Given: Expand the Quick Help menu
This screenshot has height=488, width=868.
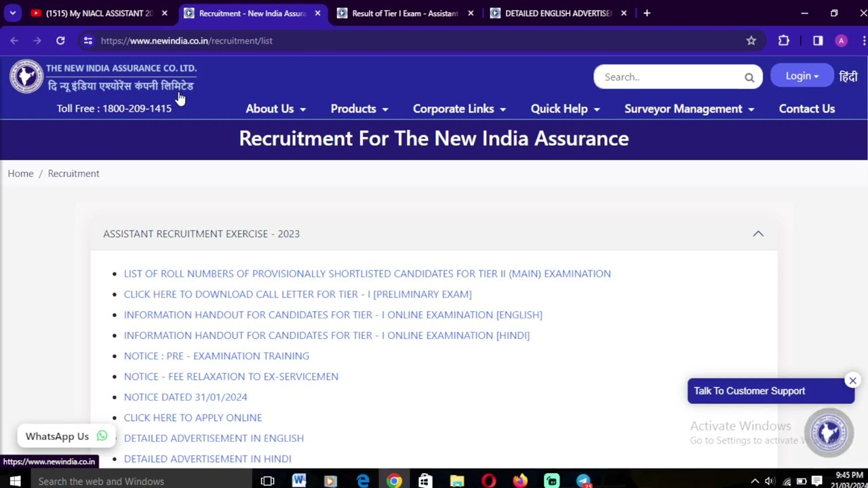Looking at the screenshot, I should (566, 108).
